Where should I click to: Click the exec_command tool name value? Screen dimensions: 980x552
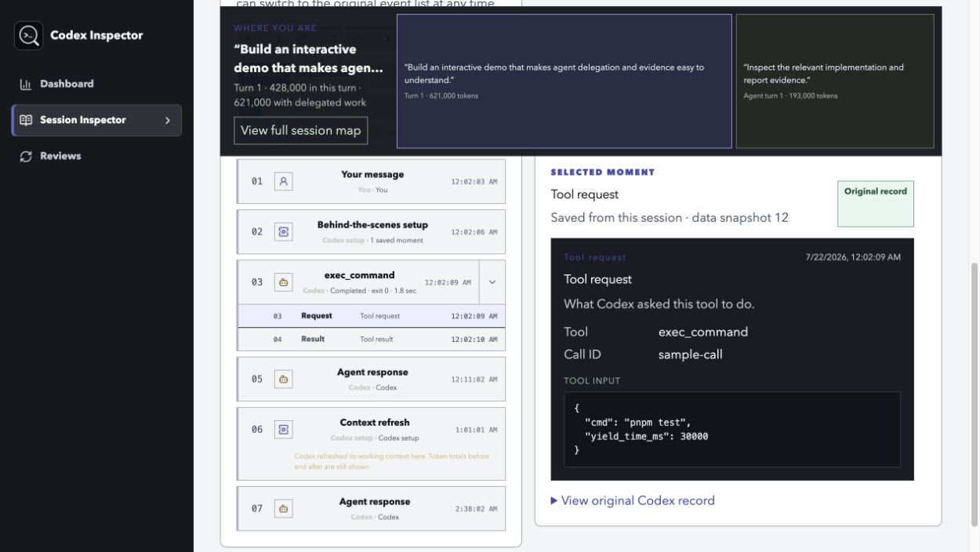pyautogui.click(x=703, y=332)
